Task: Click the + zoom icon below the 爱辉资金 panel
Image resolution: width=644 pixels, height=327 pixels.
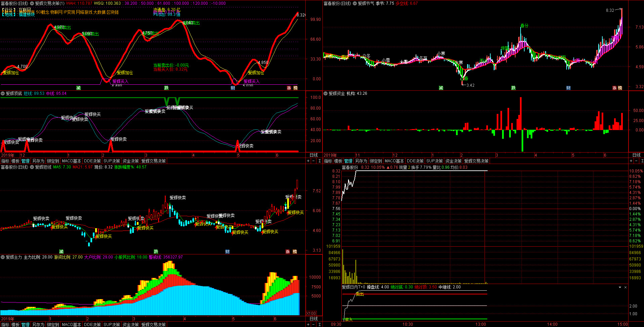Action: (x=631, y=161)
